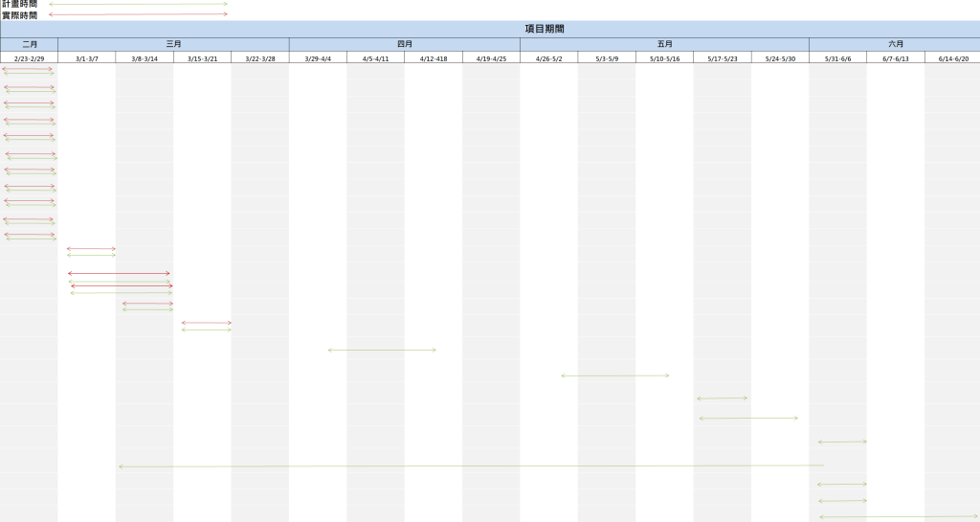Click the 6/14-6/20 week header

[x=952, y=58]
